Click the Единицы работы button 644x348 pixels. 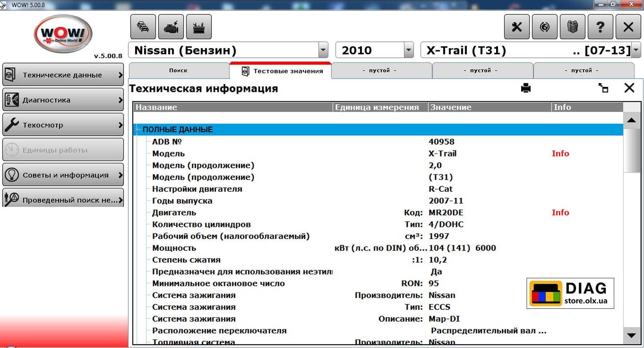click(x=63, y=150)
